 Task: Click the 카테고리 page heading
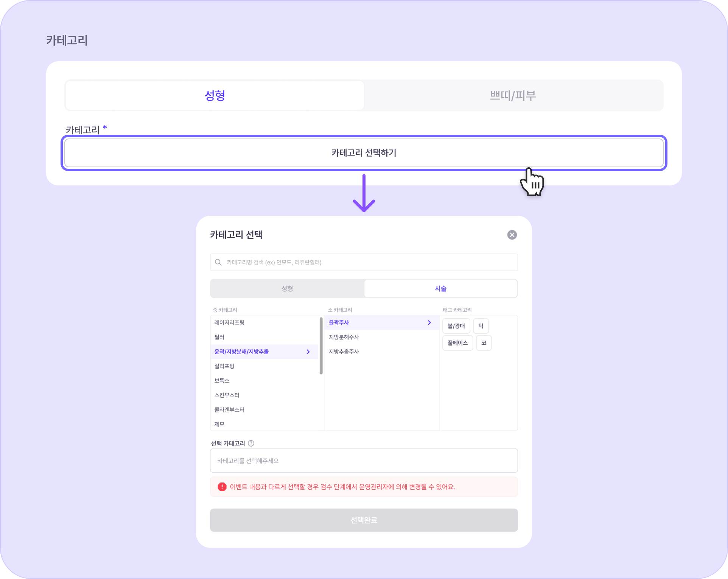tap(67, 40)
